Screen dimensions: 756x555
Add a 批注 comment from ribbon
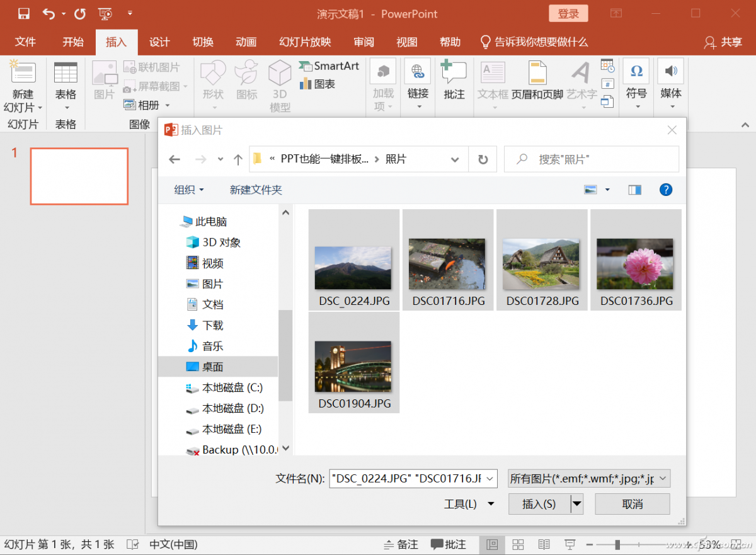click(454, 81)
